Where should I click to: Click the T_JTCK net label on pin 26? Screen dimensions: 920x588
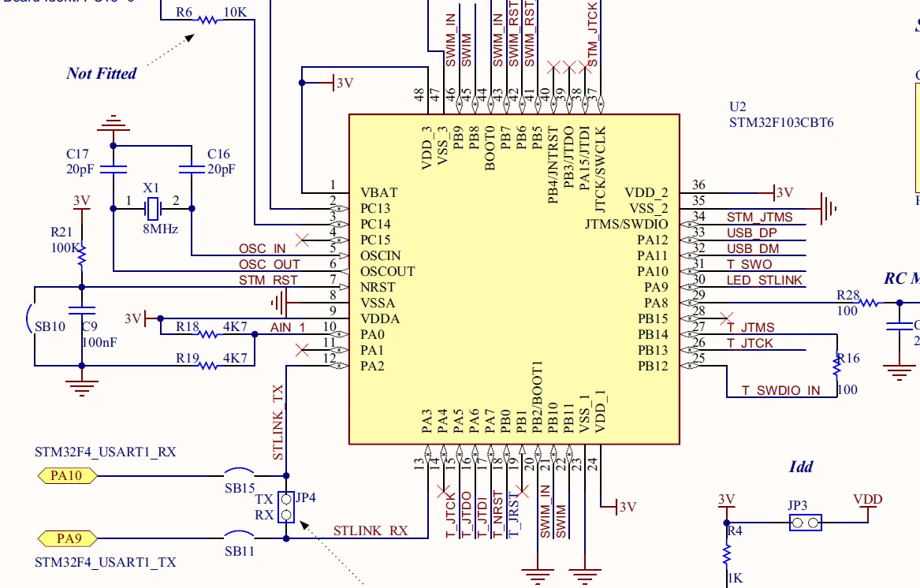click(x=751, y=344)
